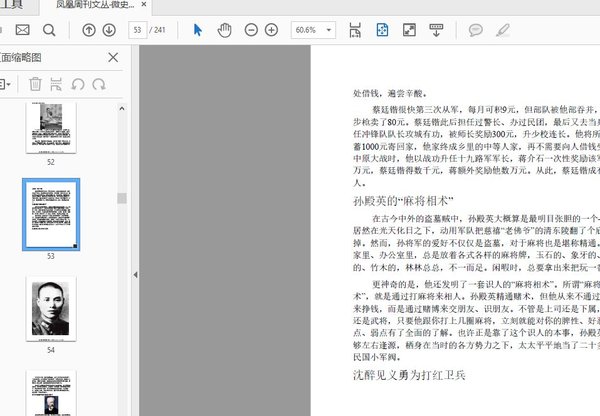Click the add comment speech bubble icon
Image resolution: width=600 pixels, height=416 pixels.
(x=476, y=31)
